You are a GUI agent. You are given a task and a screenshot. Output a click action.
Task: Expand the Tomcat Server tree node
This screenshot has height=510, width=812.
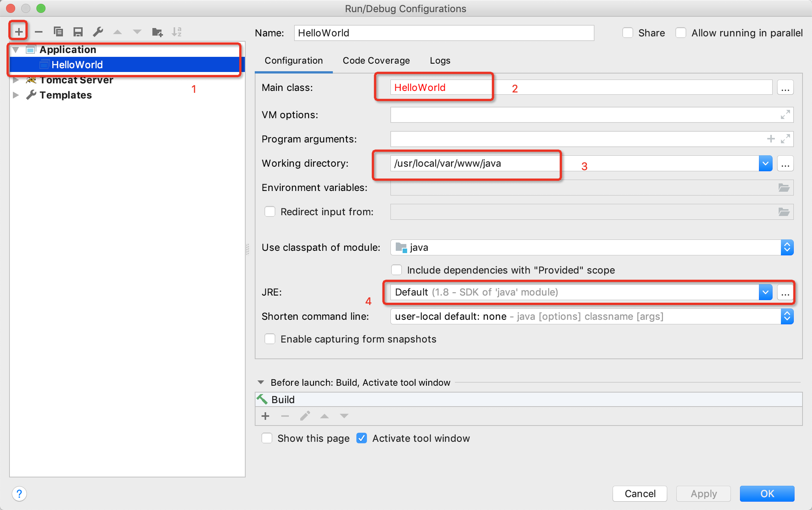16,80
